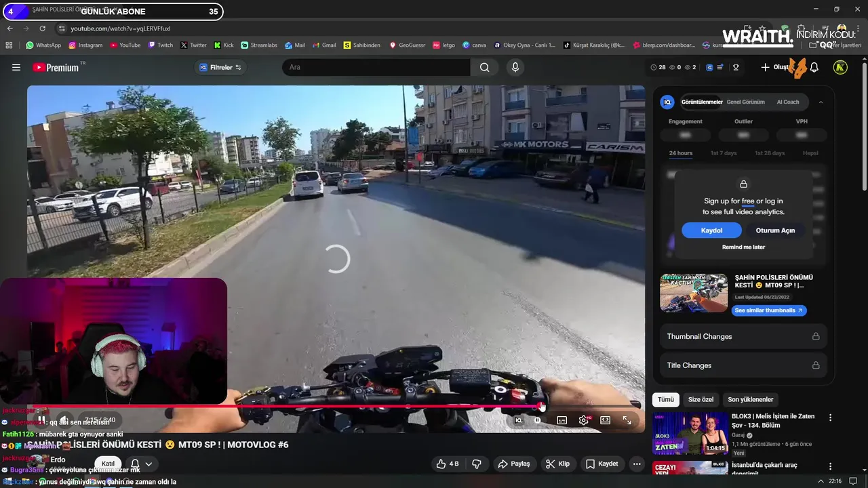Open the YouTube notifications bell
This screenshot has height=488, width=868.
click(814, 67)
